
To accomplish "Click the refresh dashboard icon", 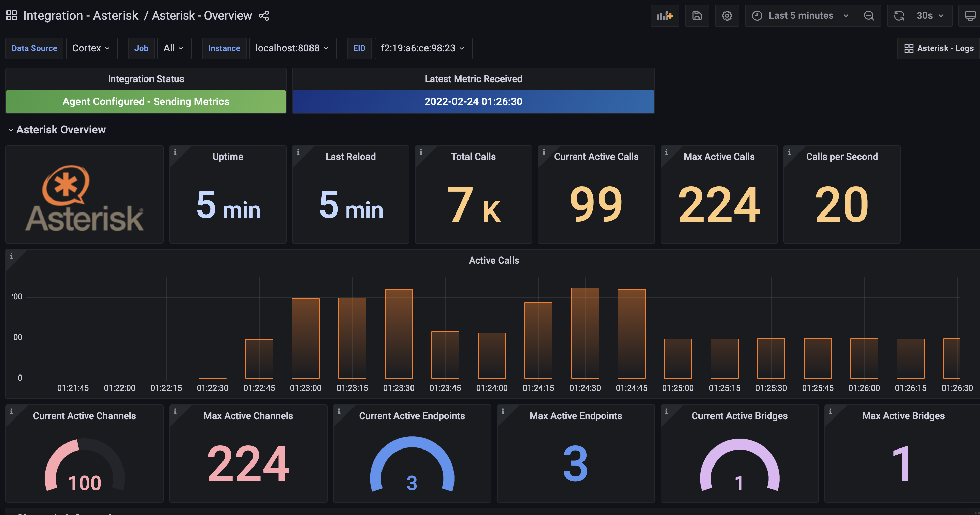I will (898, 16).
